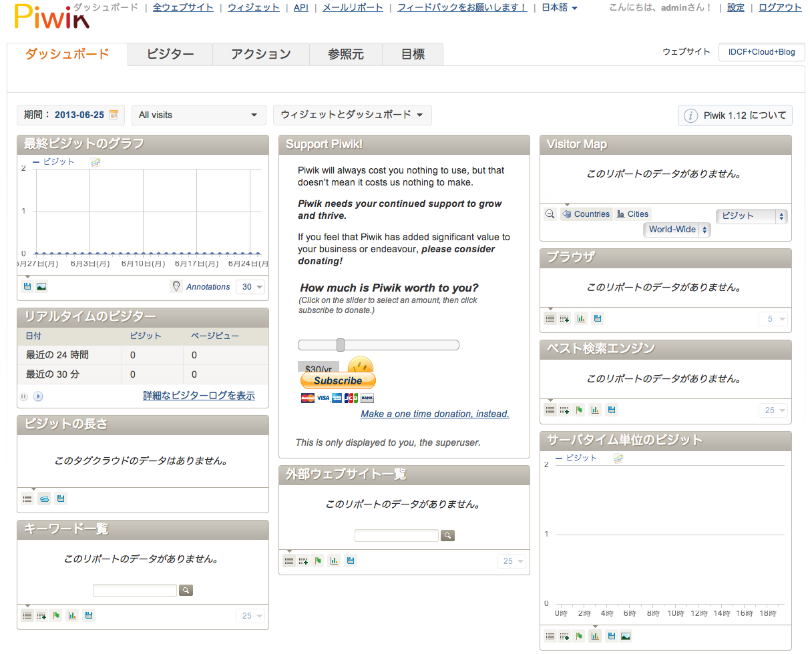The height and width of the screenshot is (654, 812).
Task: Switch to the 参照元 tab
Action: 346,55
